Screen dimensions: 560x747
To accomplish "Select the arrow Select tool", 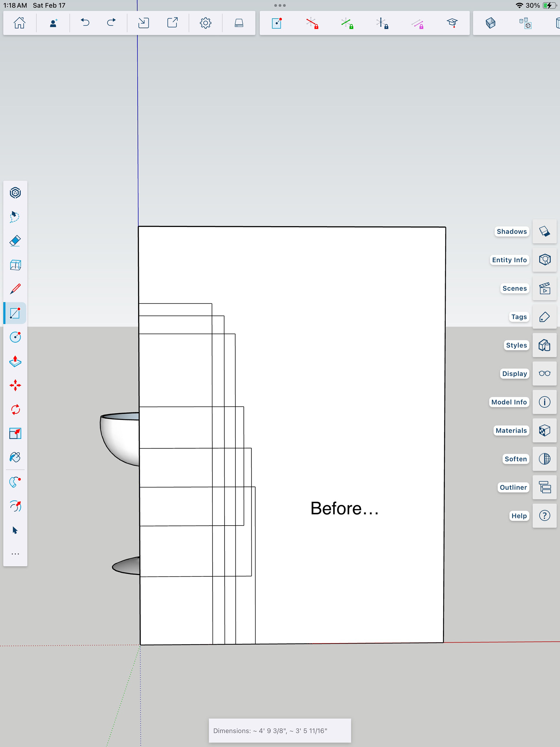I will pyautogui.click(x=15, y=530).
